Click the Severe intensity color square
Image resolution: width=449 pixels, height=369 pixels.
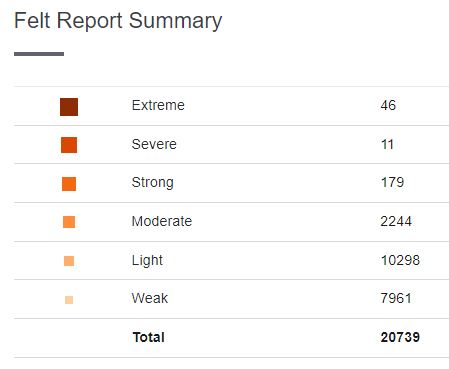[69, 145]
